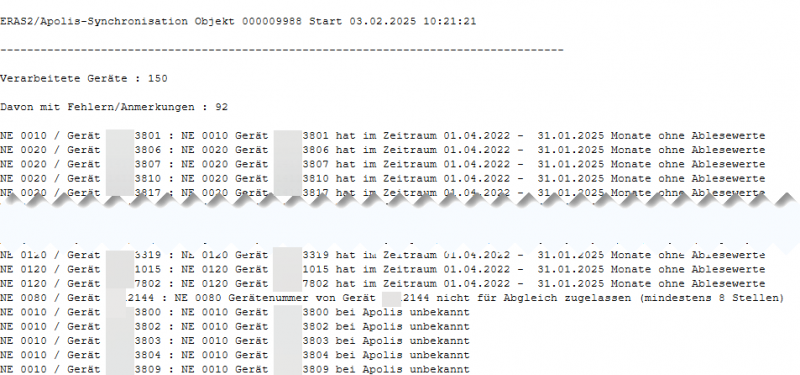800x375 pixels.
Task: Click the 'bei Apolis unbekannt' line for Gerät 3800
Action: tap(235, 312)
